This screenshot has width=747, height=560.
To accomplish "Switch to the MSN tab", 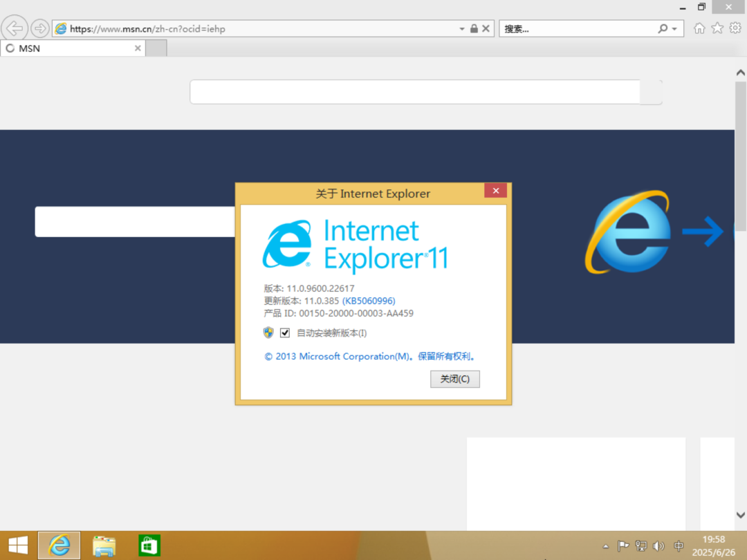I will 73,48.
